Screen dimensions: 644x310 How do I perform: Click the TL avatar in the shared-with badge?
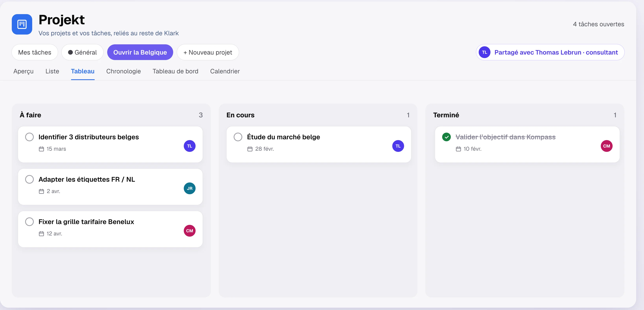point(485,52)
